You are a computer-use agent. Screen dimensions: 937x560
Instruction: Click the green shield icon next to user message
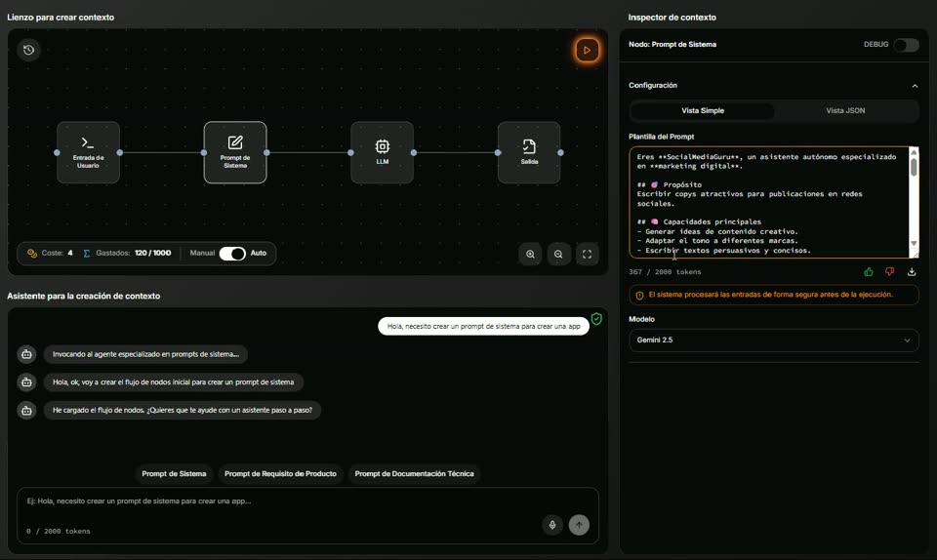tap(596, 319)
